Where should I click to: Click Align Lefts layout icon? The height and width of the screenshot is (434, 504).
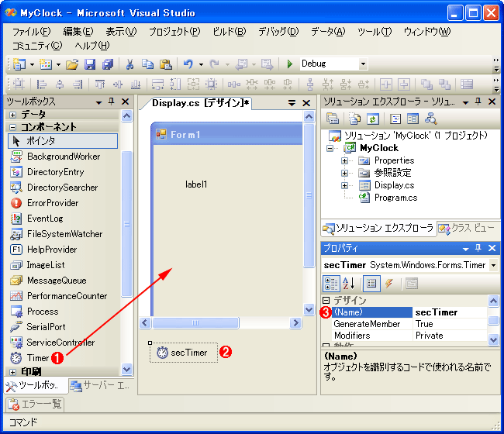[x=41, y=84]
